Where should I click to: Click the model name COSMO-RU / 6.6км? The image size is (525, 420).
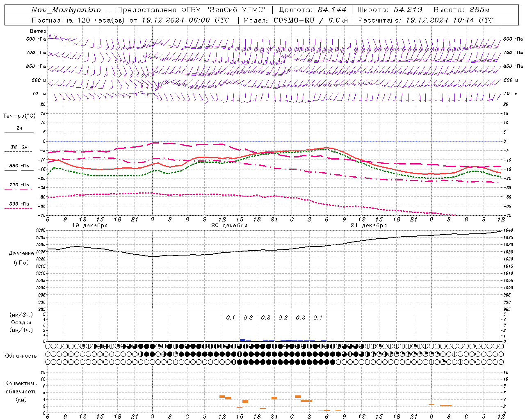point(310,20)
